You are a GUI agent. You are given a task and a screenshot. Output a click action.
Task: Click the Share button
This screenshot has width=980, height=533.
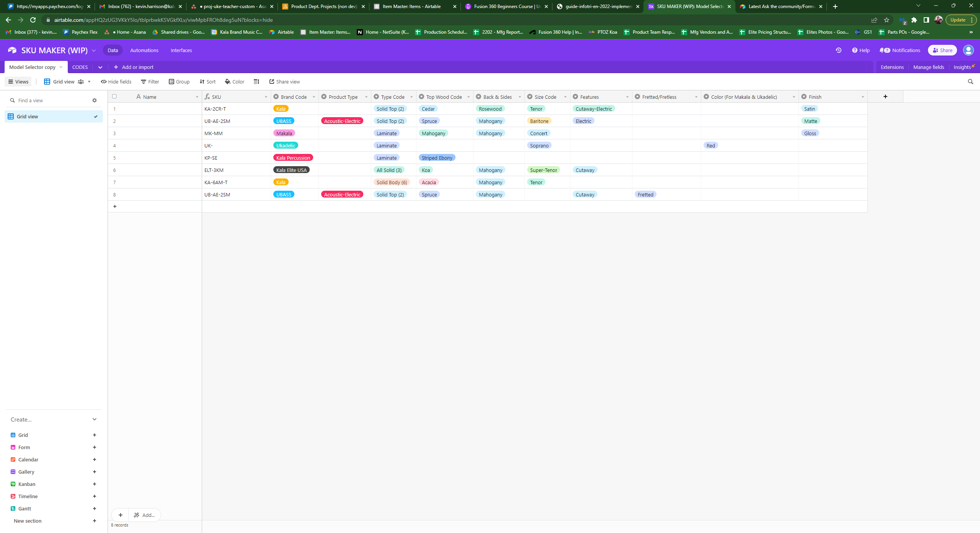click(x=942, y=50)
